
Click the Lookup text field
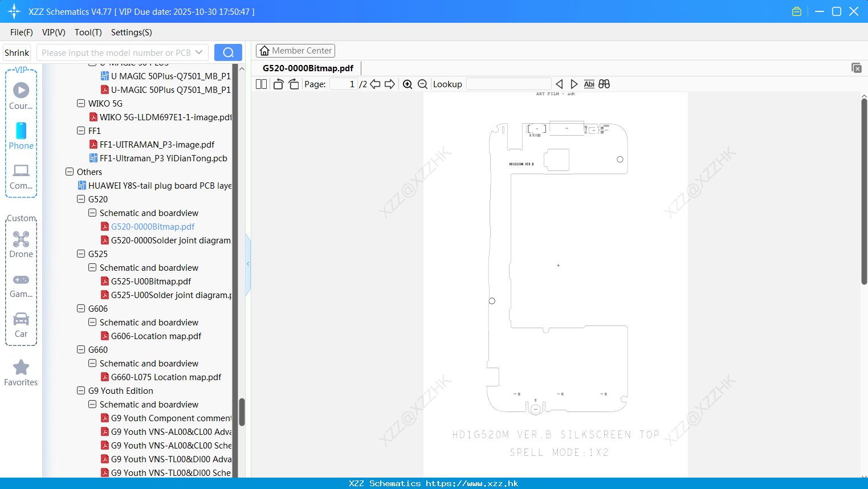[x=508, y=84]
